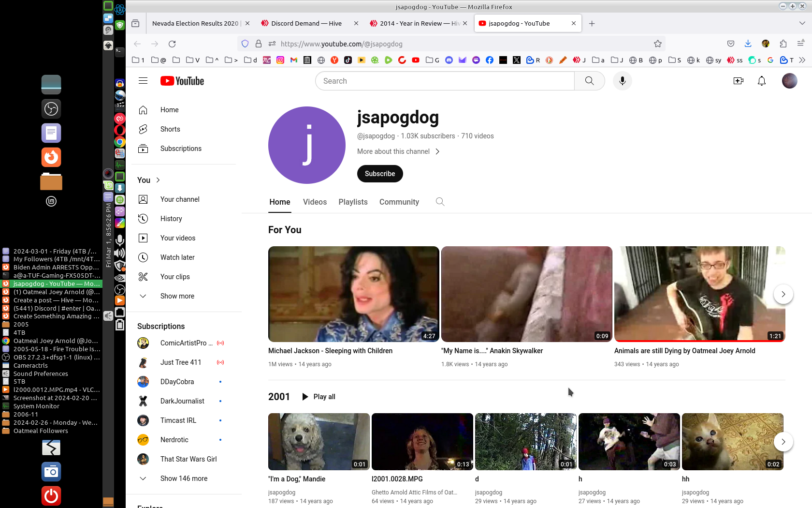Open the jsapogdog channel avatar
This screenshot has width=812, height=508.
[x=307, y=145]
